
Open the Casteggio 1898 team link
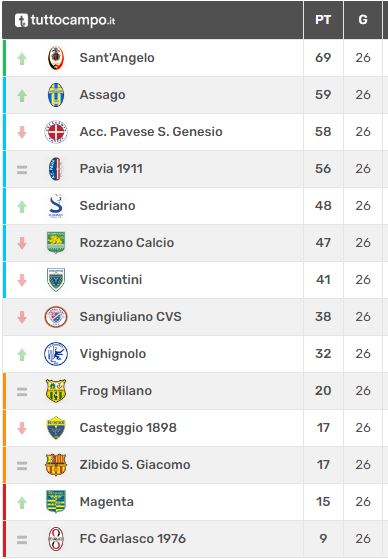click(128, 427)
